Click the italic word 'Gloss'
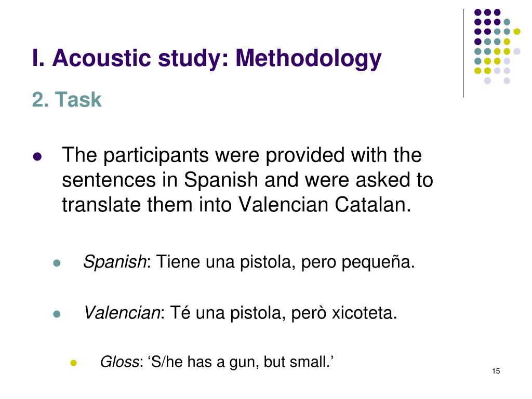 pyautogui.click(x=119, y=362)
